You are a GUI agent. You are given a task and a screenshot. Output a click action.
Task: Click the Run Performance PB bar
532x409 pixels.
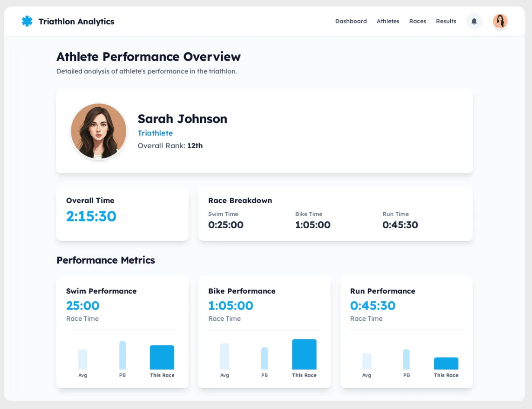[x=406, y=360]
